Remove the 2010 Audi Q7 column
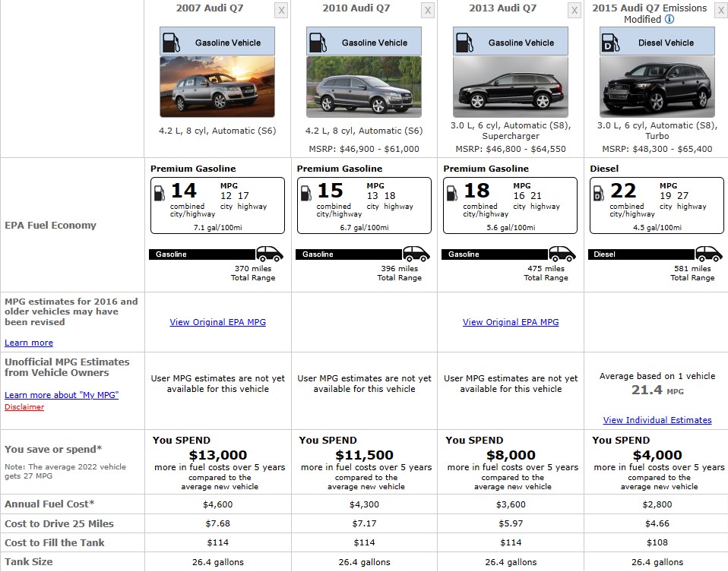728x572 pixels. 428,10
